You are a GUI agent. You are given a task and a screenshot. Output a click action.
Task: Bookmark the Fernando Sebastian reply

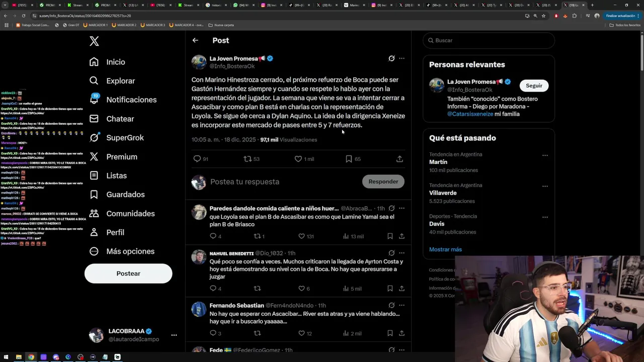(x=390, y=333)
